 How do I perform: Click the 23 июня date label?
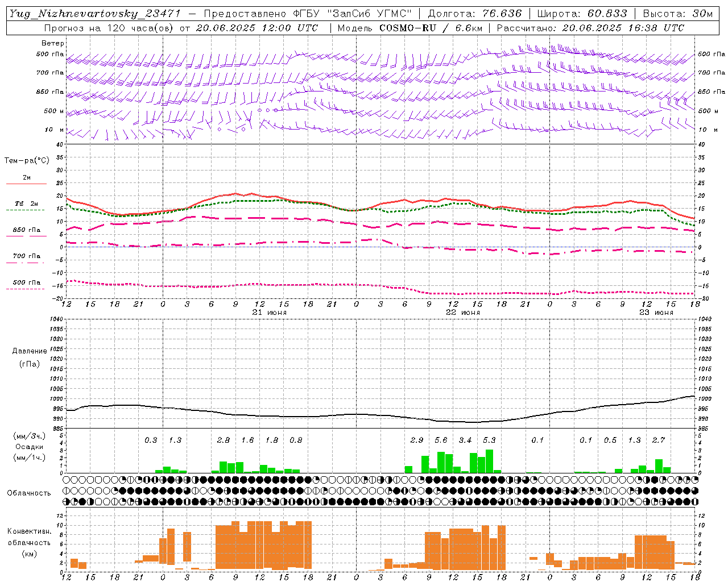click(x=656, y=313)
